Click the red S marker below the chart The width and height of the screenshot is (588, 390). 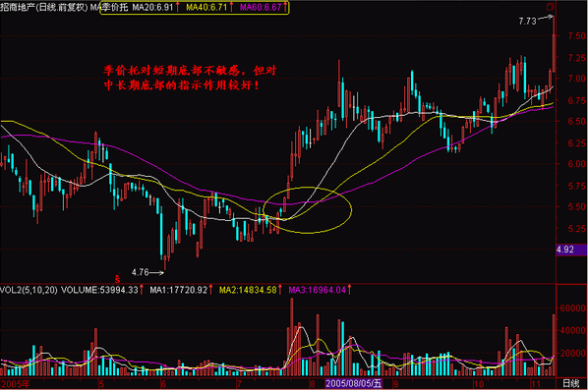[x=117, y=279]
